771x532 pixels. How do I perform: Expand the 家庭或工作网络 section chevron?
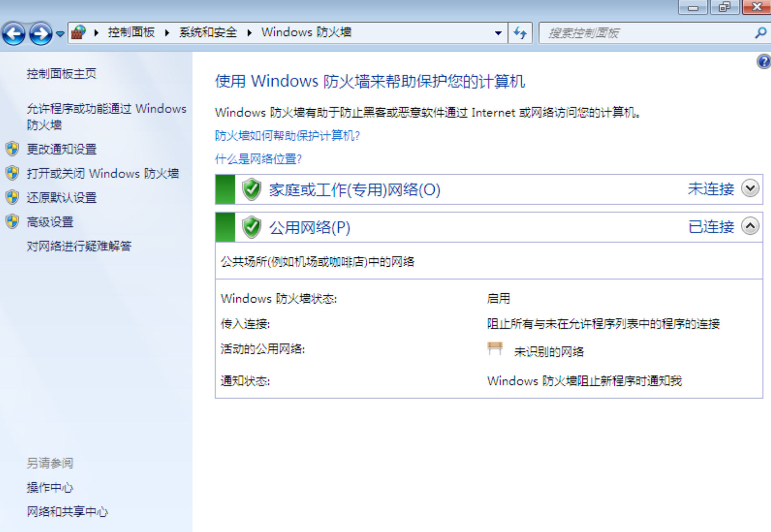pos(750,188)
